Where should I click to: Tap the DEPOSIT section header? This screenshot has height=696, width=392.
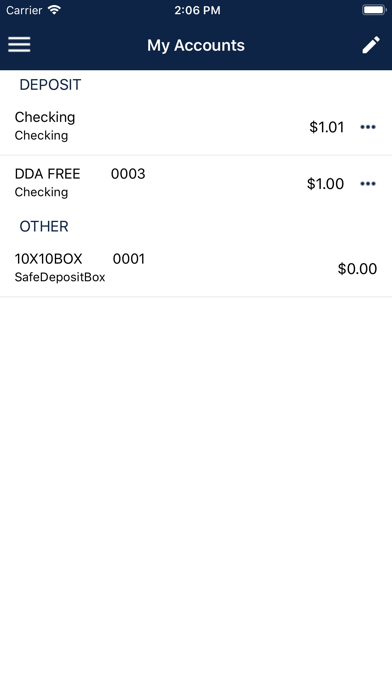pos(50,84)
